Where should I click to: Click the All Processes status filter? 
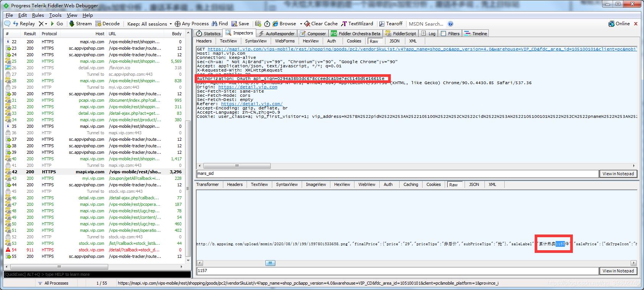pyautogui.click(x=53, y=283)
